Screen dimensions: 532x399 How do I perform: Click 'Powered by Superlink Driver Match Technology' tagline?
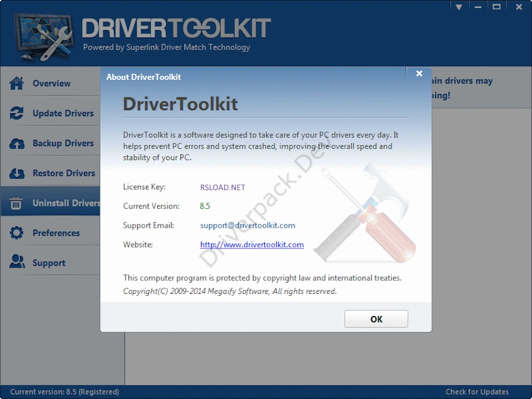point(166,47)
